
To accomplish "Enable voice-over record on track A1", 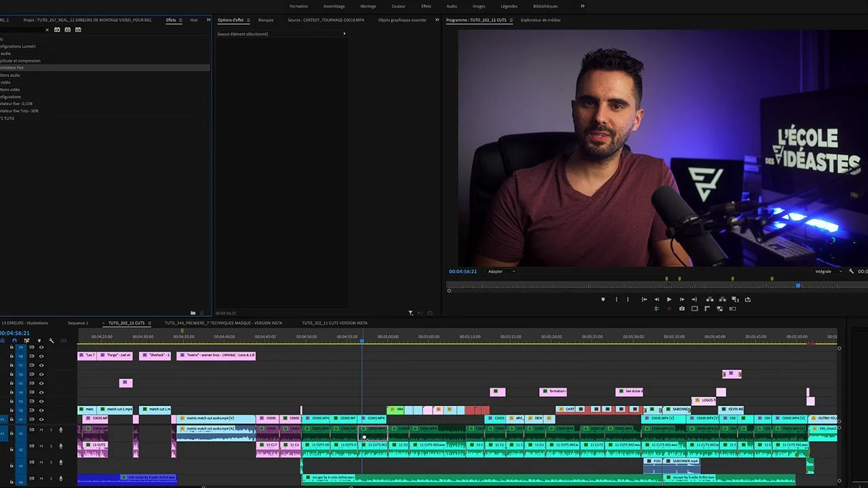I will 61,430.
